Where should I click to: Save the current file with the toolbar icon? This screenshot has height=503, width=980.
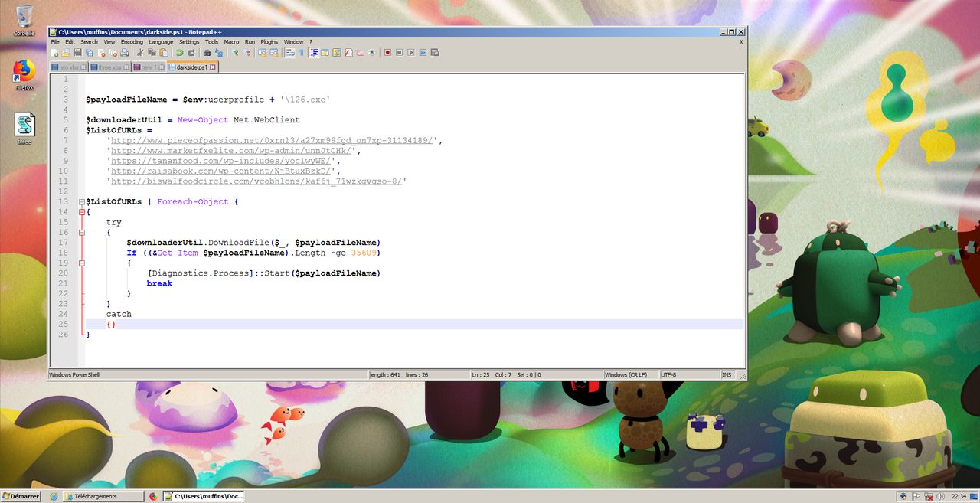pyautogui.click(x=77, y=53)
